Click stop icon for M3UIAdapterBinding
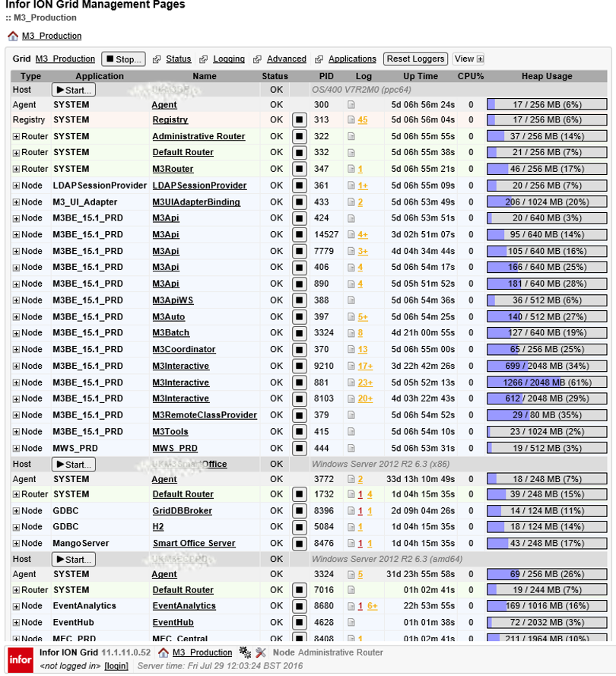 pos(299,202)
